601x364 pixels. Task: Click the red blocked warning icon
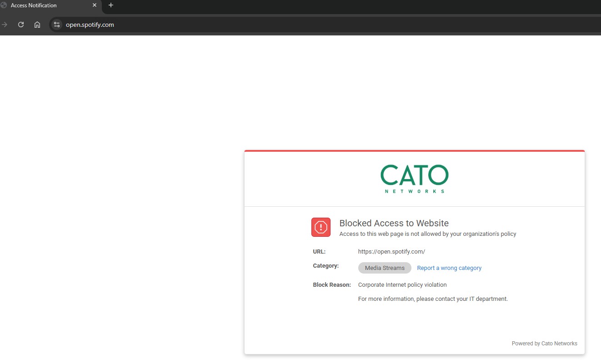point(321,227)
